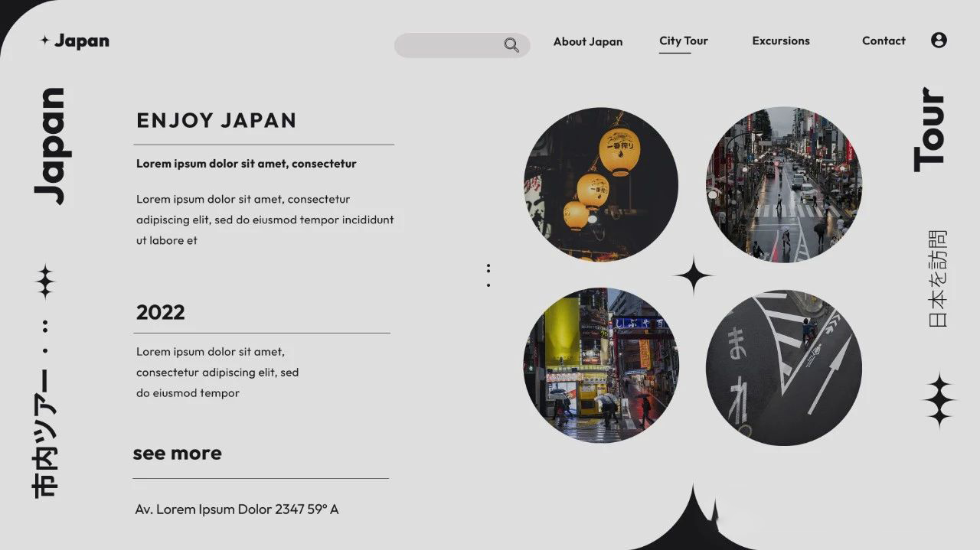Screen dimensions: 980x550
Task: Click the ENJOY JAPAN heading
Action: [x=217, y=120]
